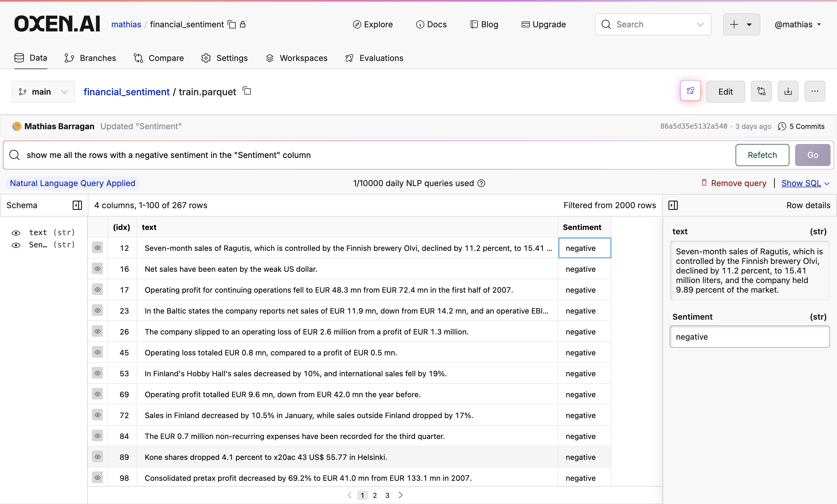Click the commit history clock icon
837x504 pixels.
click(782, 126)
